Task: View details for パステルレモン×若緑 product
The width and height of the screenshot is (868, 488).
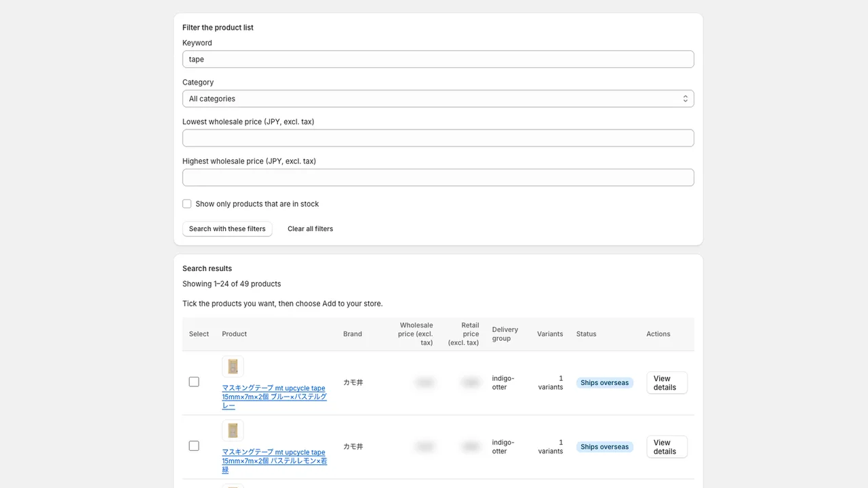Action: click(667, 447)
